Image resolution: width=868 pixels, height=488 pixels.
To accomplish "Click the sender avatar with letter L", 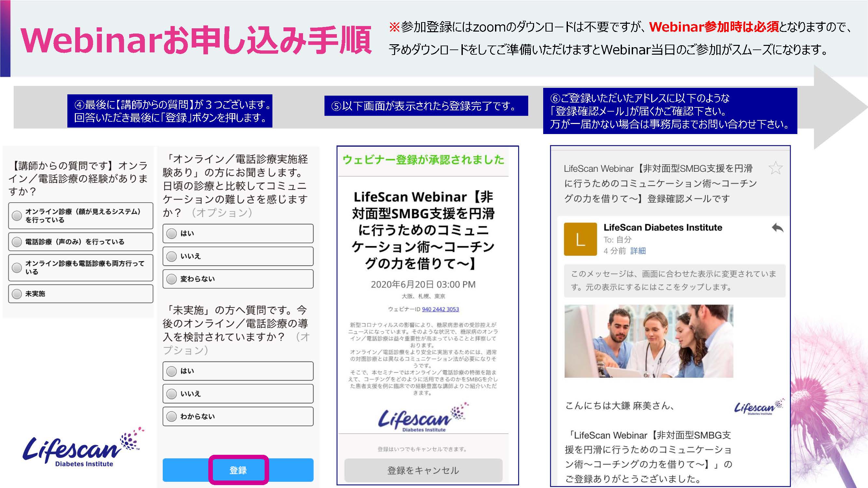I will (580, 239).
